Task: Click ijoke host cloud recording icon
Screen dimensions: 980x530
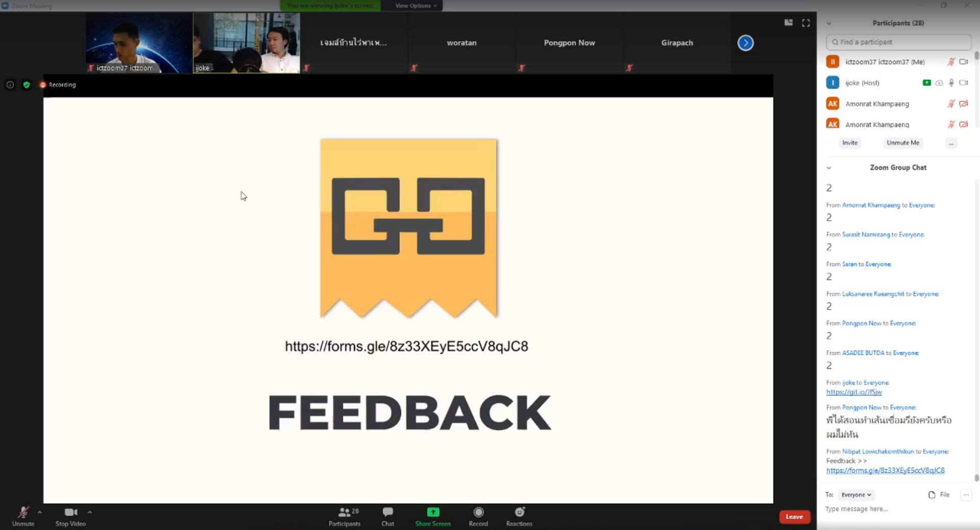Action: 939,83
